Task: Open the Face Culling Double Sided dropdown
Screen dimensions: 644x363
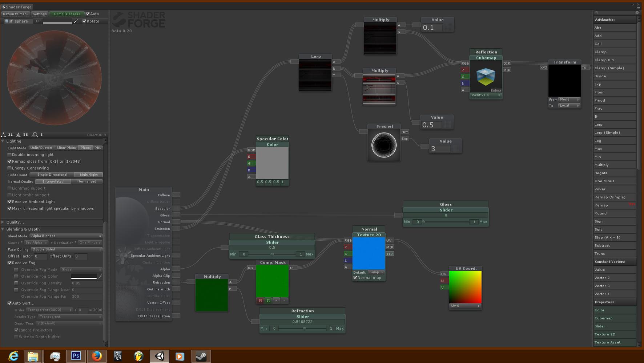Action: (67, 249)
